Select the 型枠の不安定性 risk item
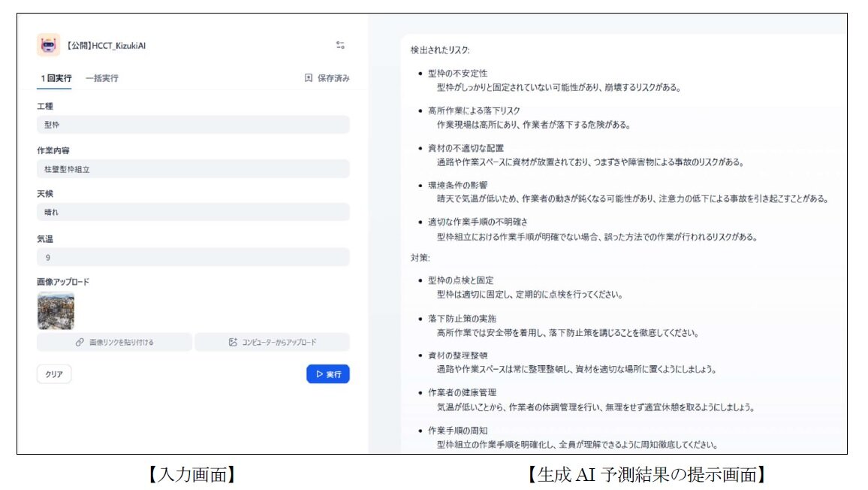 coord(457,74)
